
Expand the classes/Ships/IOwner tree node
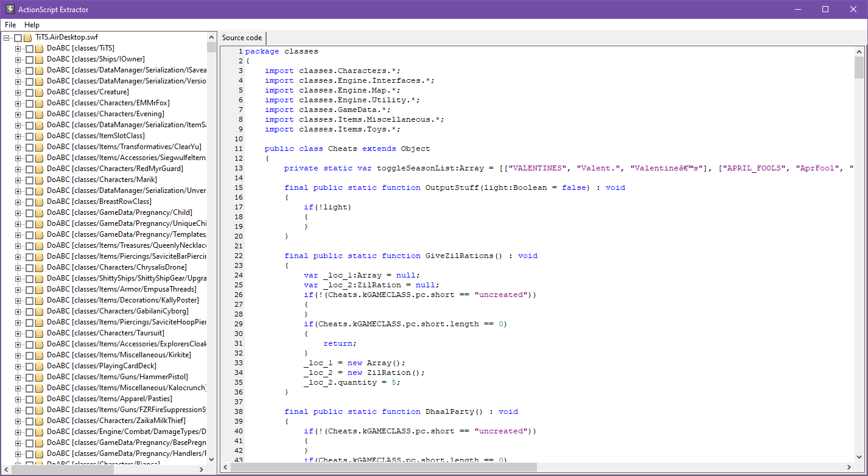(18, 59)
